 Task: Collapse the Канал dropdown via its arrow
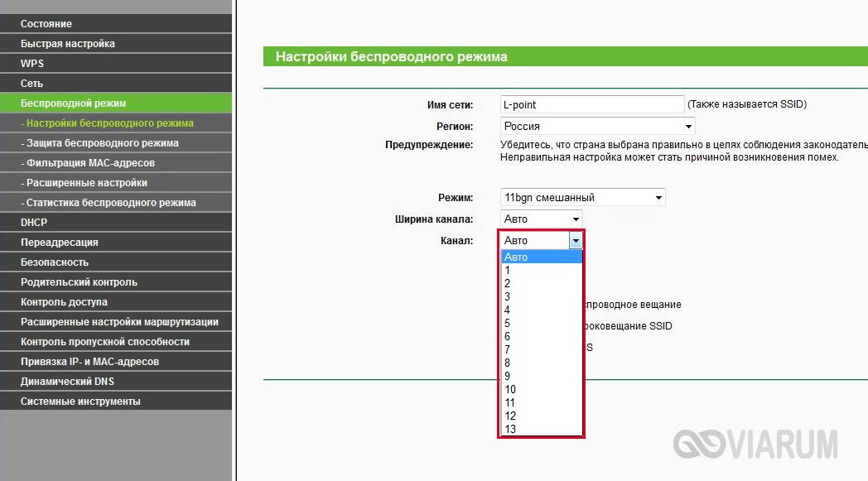(576, 241)
